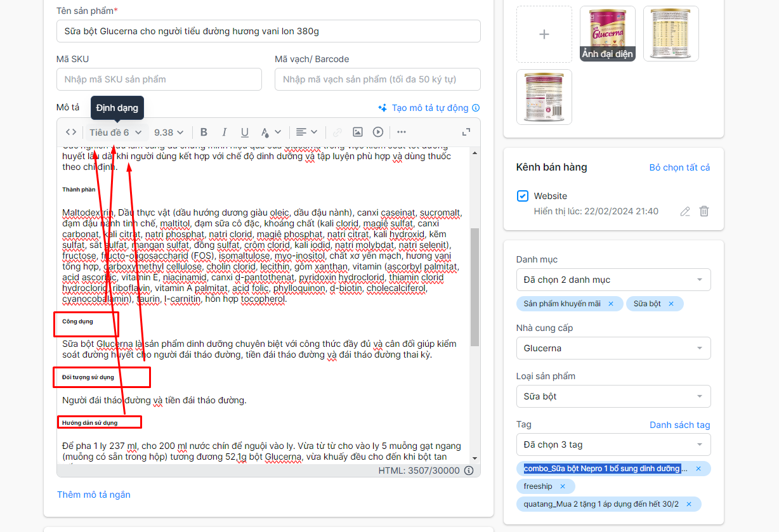The image size is (779, 532).
Task: Open Danh mục dropdown Đã chọn 2 danh mục
Action: point(613,280)
